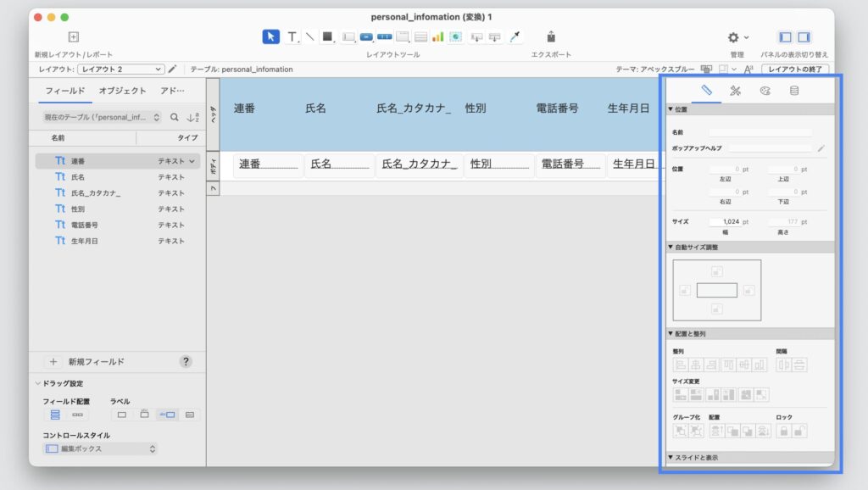Click the export (エクスポート) icon

pos(551,36)
